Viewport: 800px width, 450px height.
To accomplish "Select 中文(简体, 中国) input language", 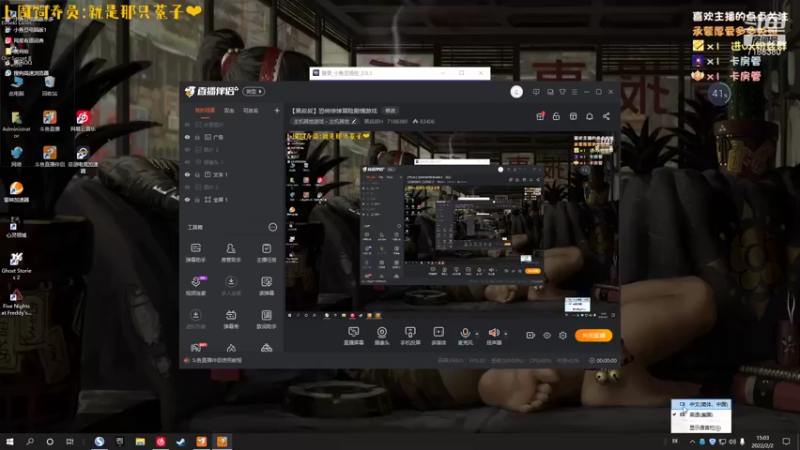I will [x=702, y=404].
